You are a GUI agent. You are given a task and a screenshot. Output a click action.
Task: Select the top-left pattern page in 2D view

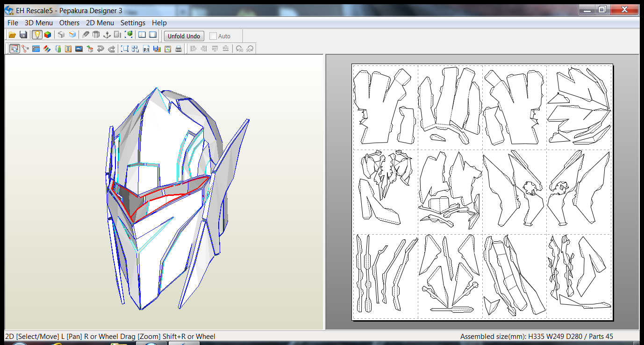pyautogui.click(x=386, y=107)
